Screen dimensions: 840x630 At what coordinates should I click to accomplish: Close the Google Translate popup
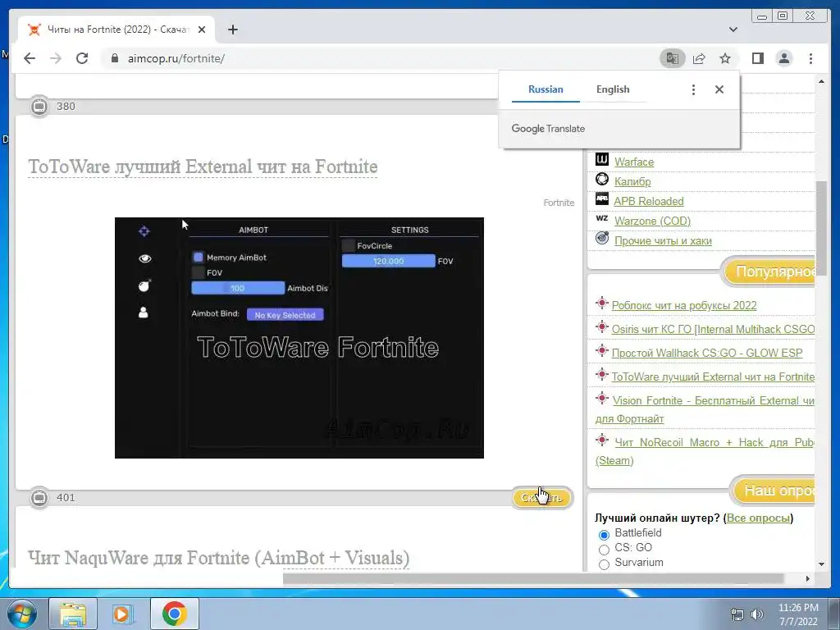tap(719, 89)
